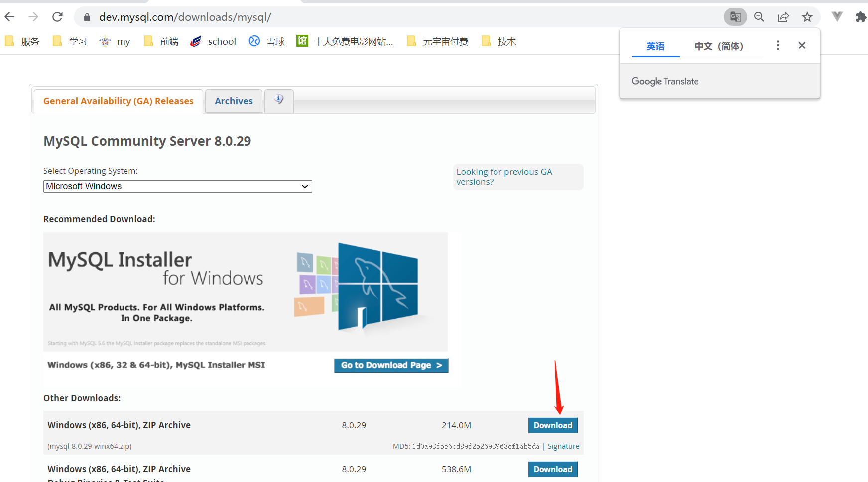Viewport: 868px width, 482px height.
Task: Reload the page with refresh icon
Action: click(58, 17)
